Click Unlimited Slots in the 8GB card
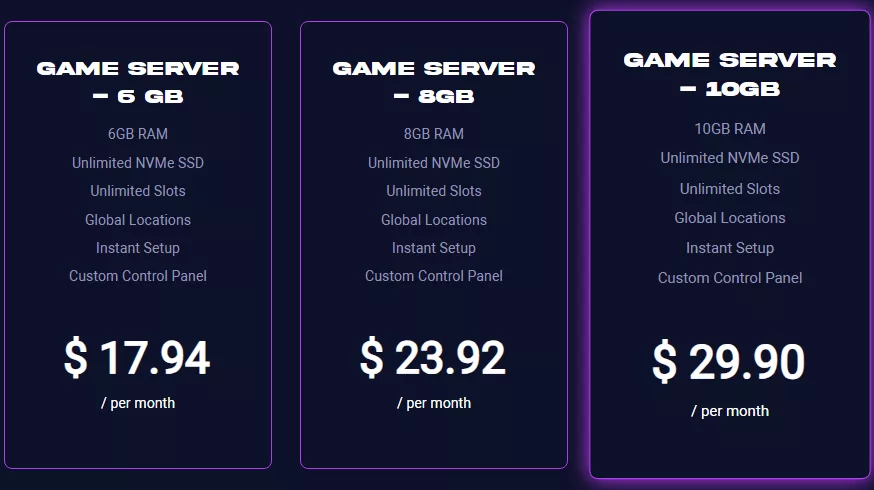The image size is (874, 490). (x=434, y=191)
